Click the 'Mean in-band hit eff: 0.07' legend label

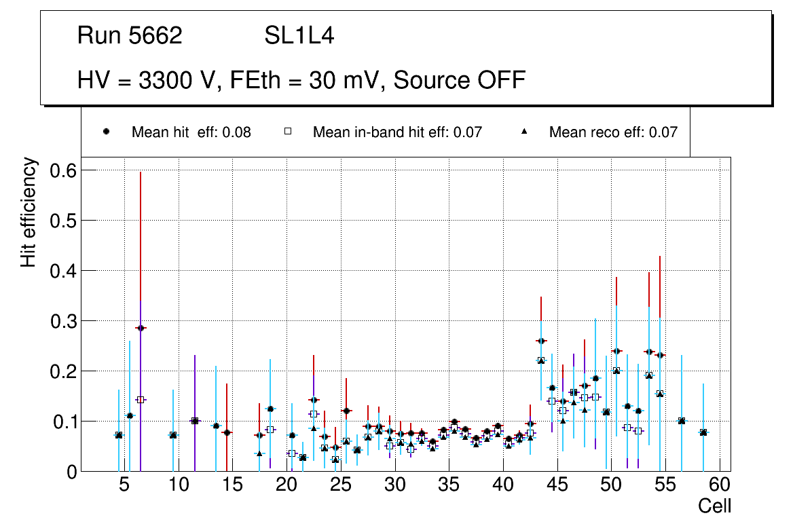[x=397, y=132]
